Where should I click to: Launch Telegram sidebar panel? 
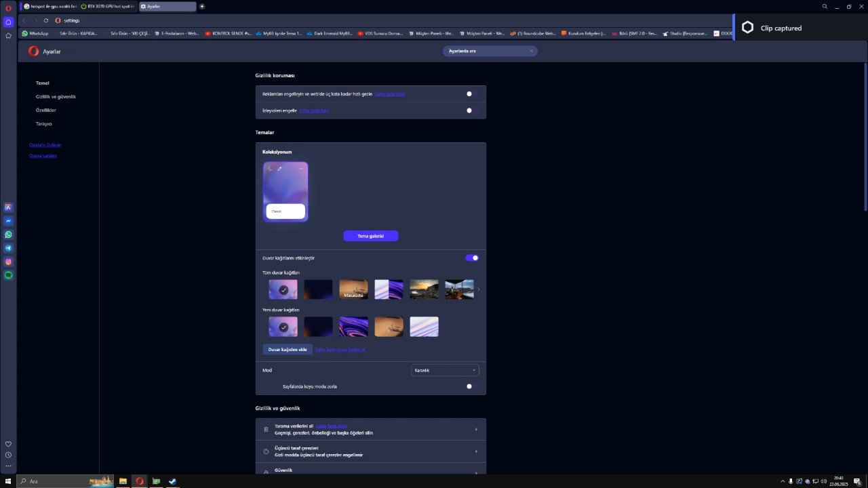tap(8, 248)
